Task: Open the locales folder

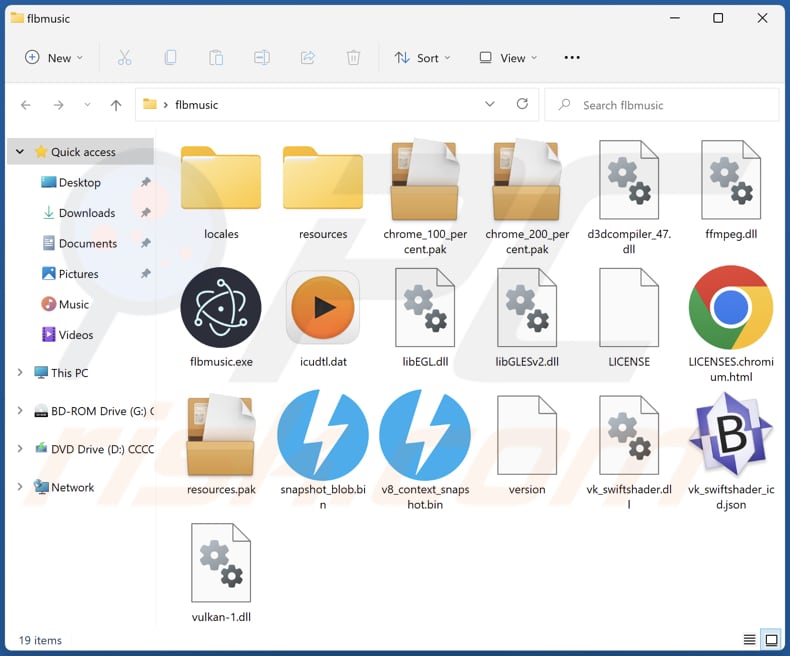Action: click(x=221, y=180)
